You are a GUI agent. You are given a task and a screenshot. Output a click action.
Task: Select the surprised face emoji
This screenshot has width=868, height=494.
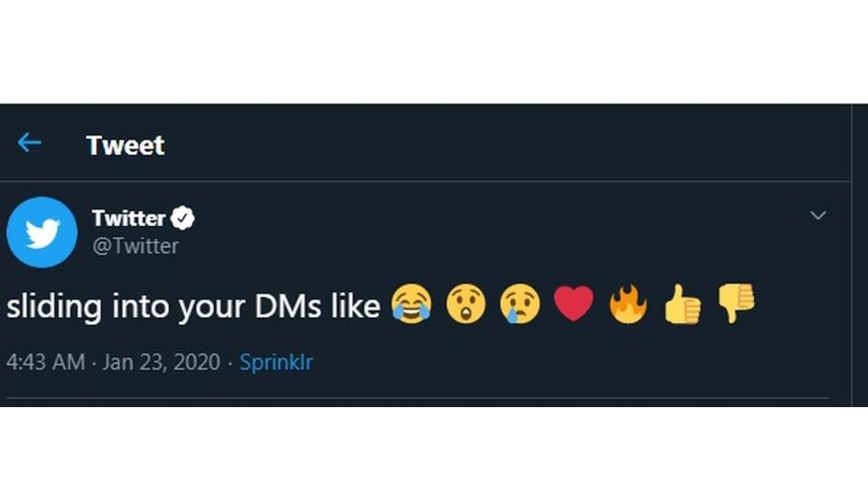click(x=466, y=303)
